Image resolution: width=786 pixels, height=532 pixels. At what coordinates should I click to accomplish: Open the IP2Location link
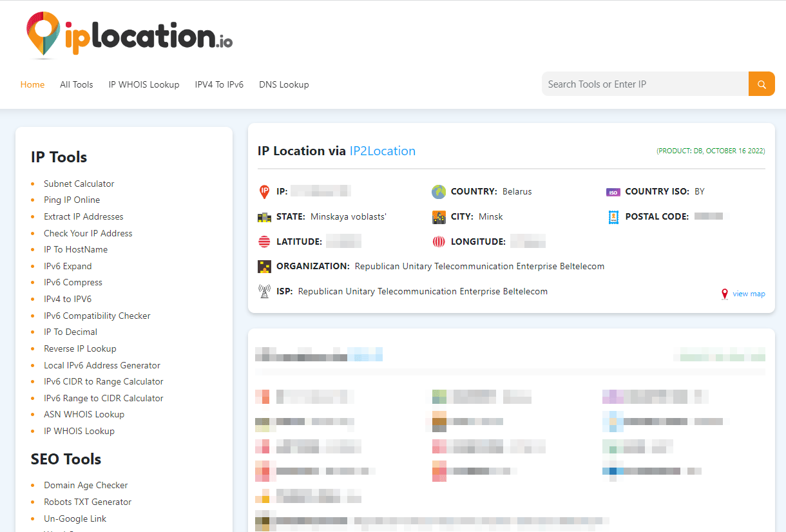point(383,151)
